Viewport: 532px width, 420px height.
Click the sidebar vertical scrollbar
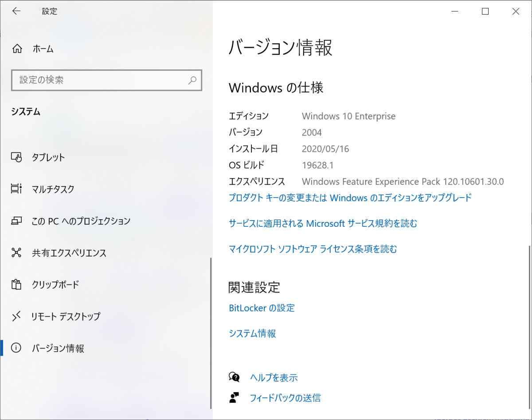(211, 332)
